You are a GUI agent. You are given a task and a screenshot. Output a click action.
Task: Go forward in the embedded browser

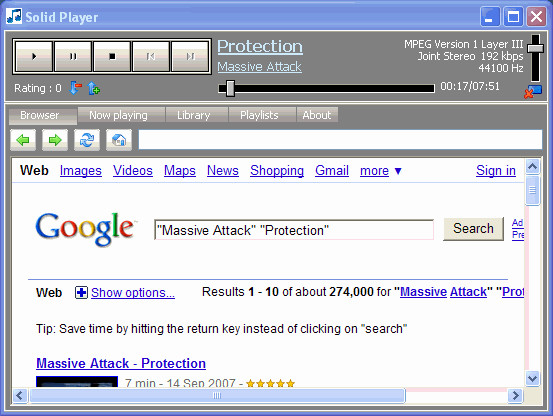click(x=55, y=140)
